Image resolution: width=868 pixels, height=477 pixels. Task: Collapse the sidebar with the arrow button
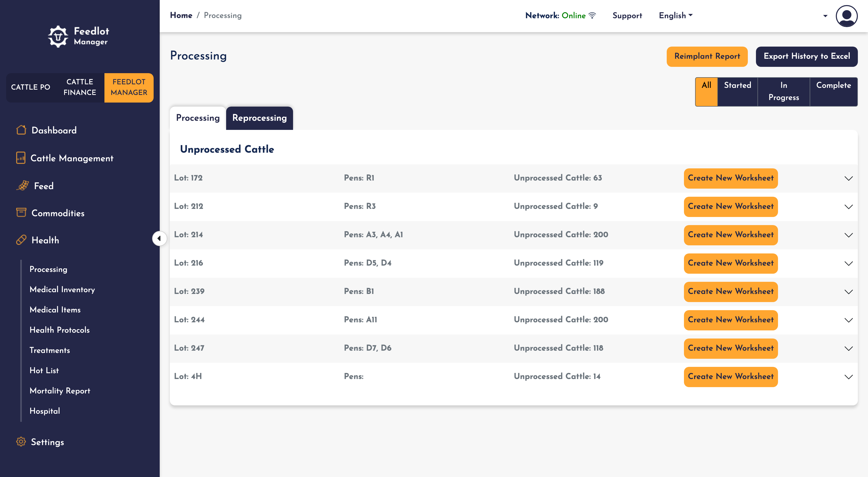[159, 239]
